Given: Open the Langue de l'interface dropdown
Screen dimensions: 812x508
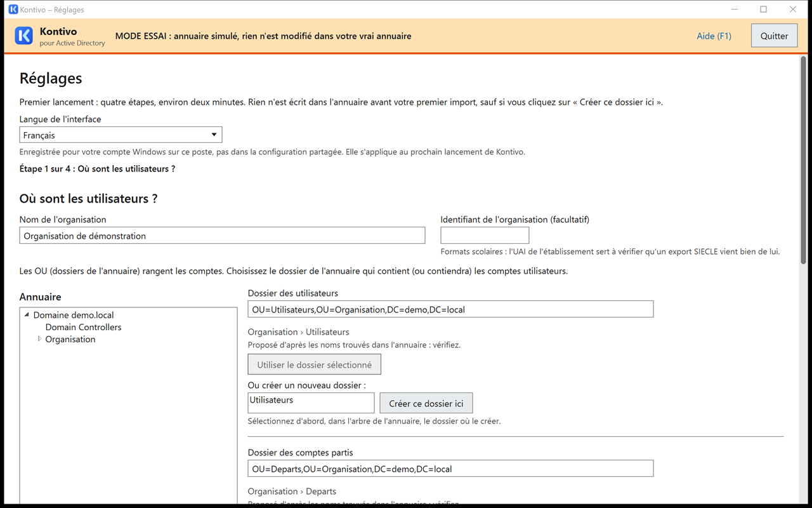Looking at the screenshot, I should click(x=121, y=135).
